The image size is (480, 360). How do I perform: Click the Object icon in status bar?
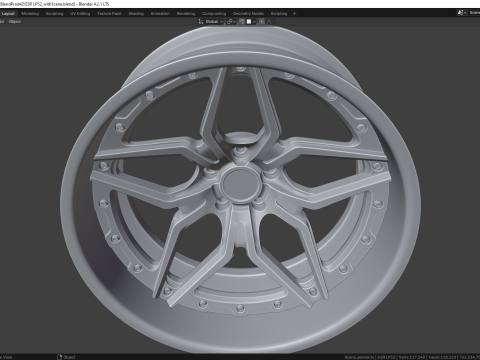click(60, 357)
